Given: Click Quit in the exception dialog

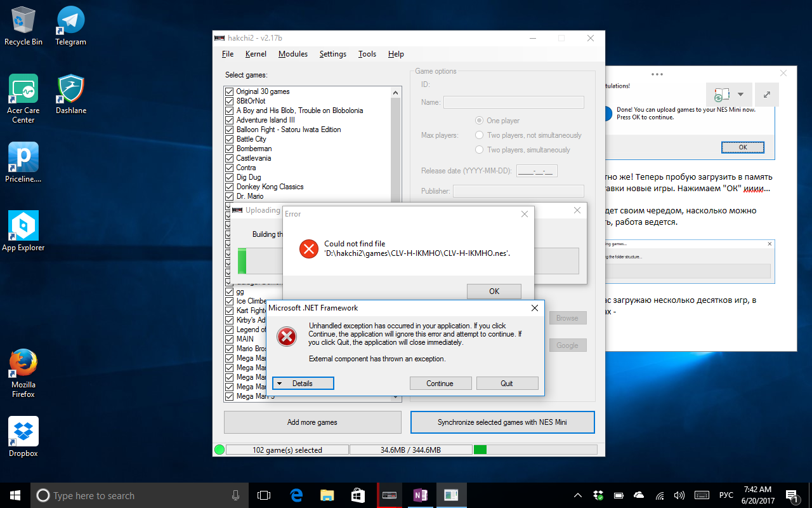Looking at the screenshot, I should pos(507,384).
